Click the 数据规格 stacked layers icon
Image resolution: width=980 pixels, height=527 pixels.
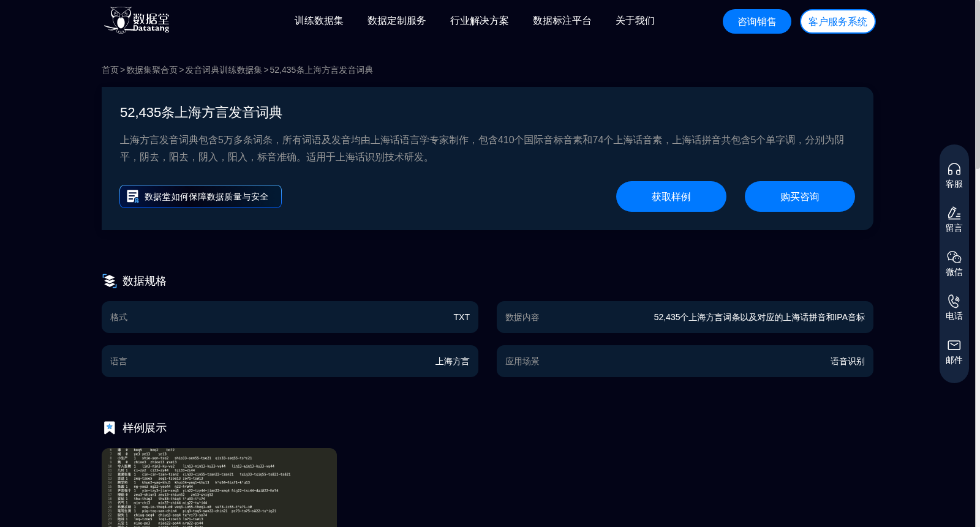click(x=110, y=281)
